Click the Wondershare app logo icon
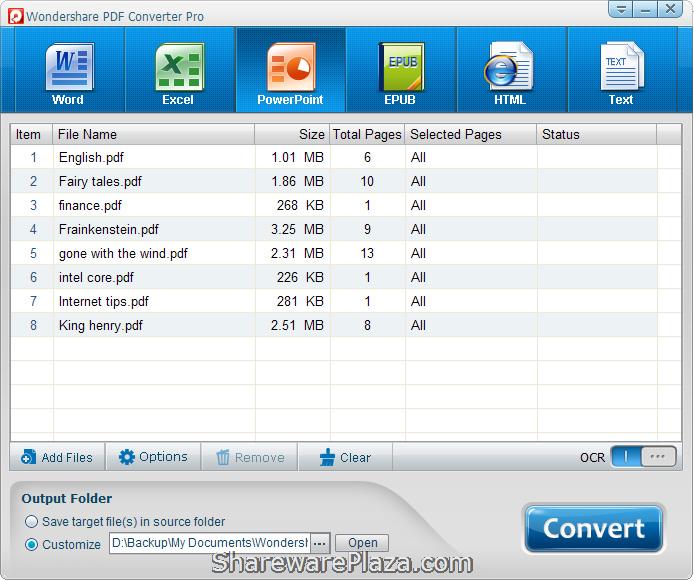This screenshot has width=694, height=581. point(16,16)
